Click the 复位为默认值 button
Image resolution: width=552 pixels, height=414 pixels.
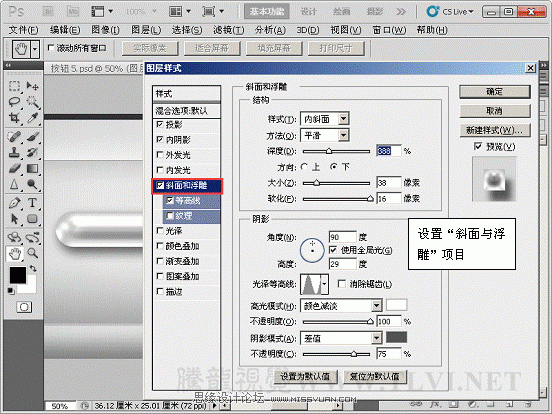pyautogui.click(x=375, y=376)
